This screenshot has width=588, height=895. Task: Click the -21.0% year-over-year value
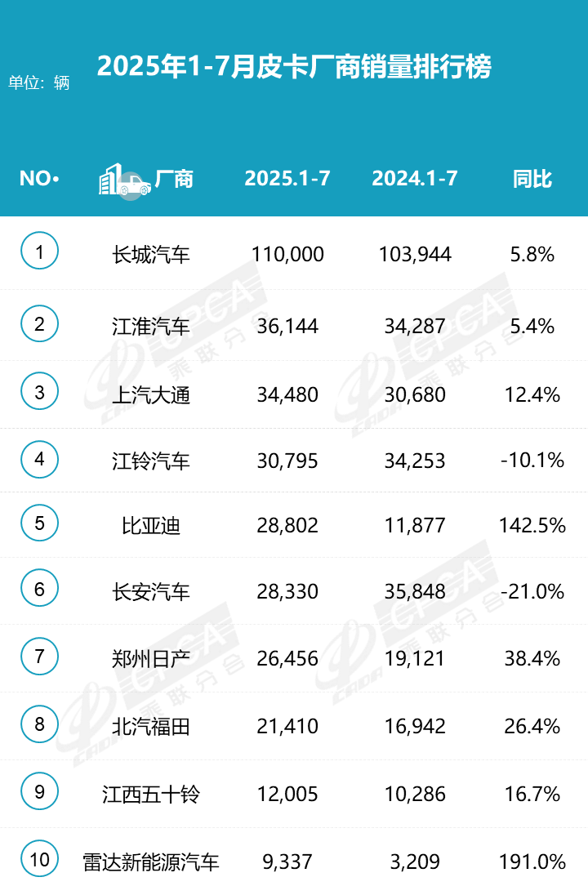[x=532, y=591]
